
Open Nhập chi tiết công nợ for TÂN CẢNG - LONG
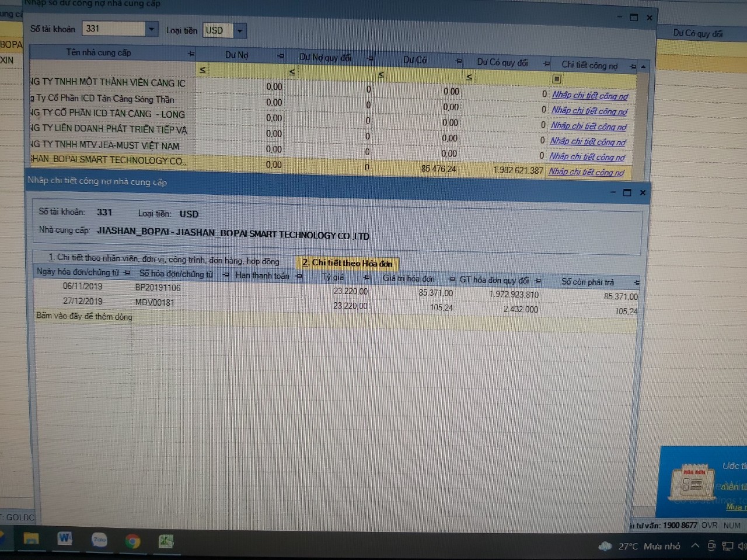pyautogui.click(x=589, y=126)
